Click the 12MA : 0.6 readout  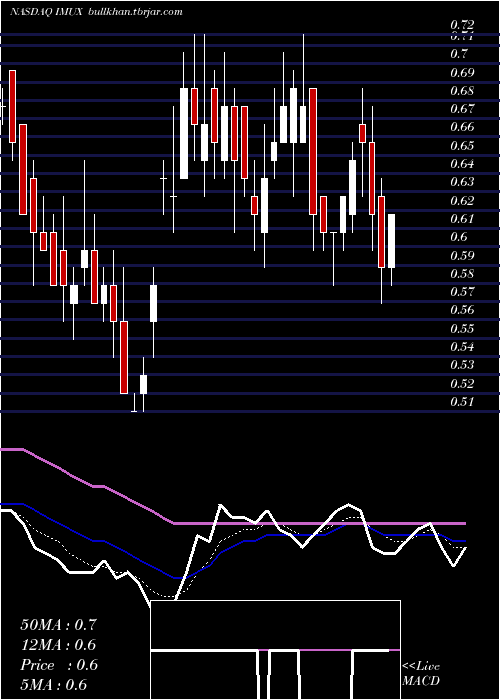pyautogui.click(x=58, y=645)
